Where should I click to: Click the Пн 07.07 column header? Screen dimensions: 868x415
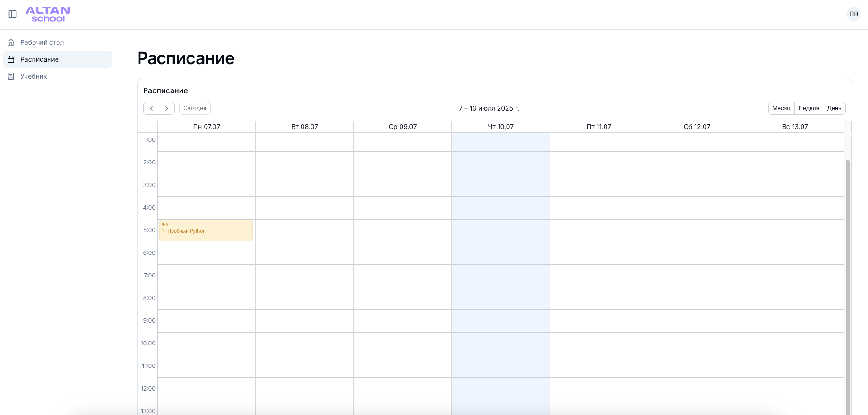click(x=206, y=127)
